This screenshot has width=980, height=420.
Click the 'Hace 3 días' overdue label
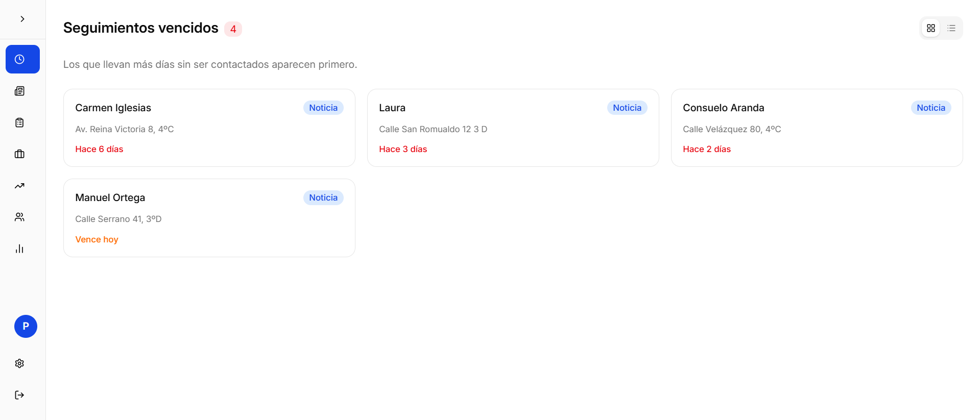[x=403, y=149]
